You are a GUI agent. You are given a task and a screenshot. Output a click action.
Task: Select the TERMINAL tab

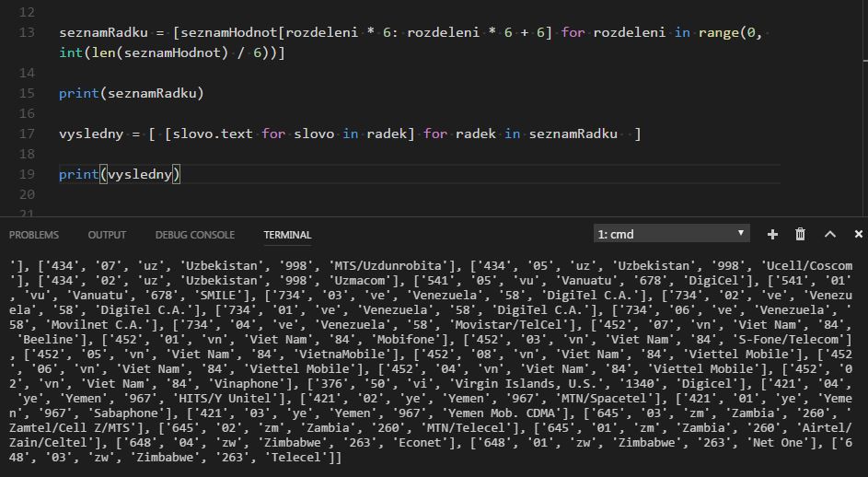(287, 235)
